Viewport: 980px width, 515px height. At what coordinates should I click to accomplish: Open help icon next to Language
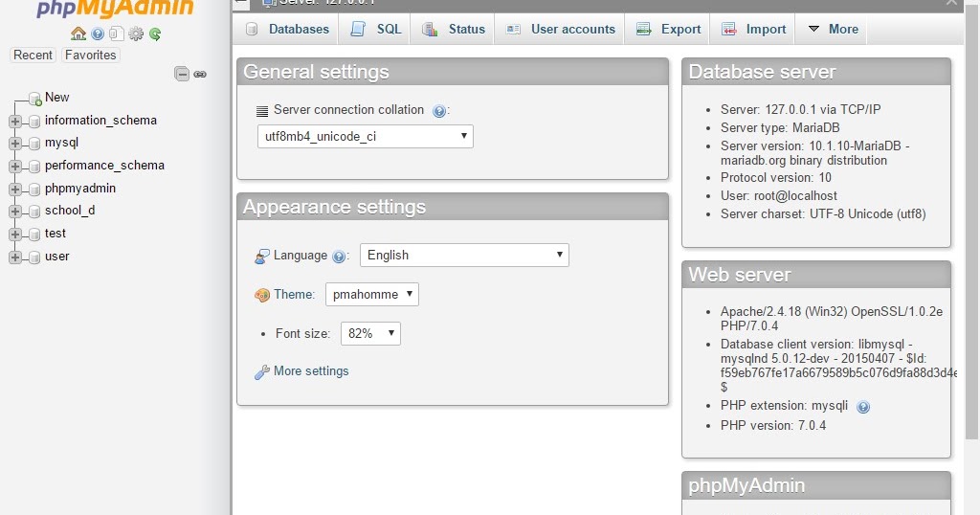click(339, 257)
